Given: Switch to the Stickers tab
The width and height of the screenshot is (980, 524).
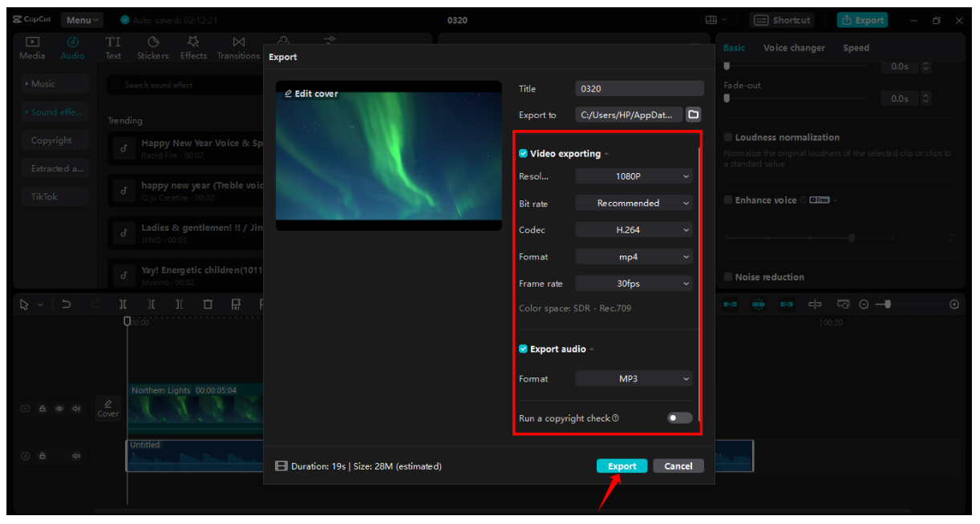Looking at the screenshot, I should (152, 48).
